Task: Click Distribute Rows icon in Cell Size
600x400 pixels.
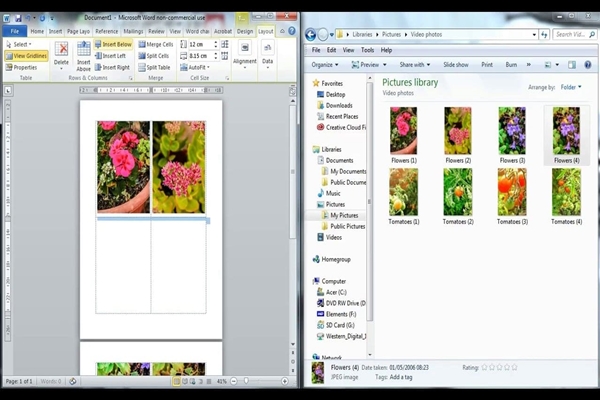Action: click(225, 44)
